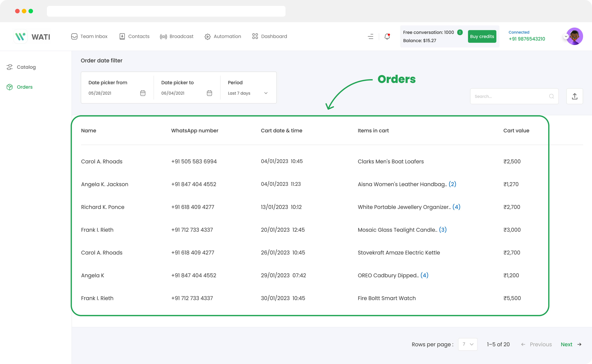The image size is (592, 364).
Task: Select the Broadcast feature
Action: click(177, 36)
